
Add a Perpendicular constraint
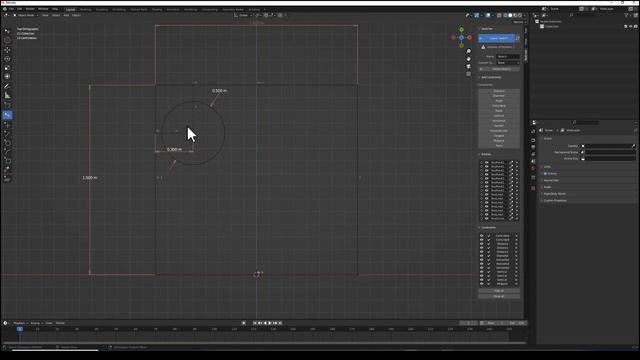pos(499,131)
